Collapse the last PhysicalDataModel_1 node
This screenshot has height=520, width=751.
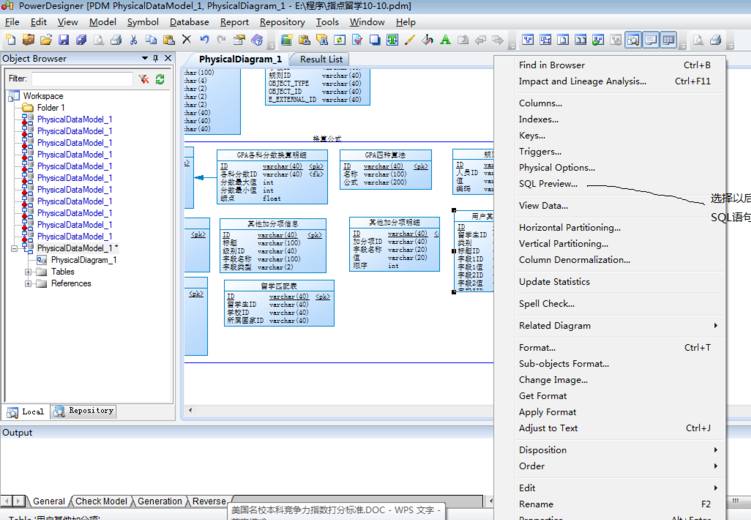14,248
